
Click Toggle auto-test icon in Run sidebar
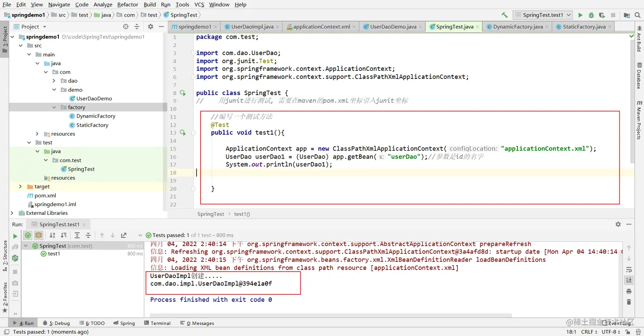[x=15, y=258]
